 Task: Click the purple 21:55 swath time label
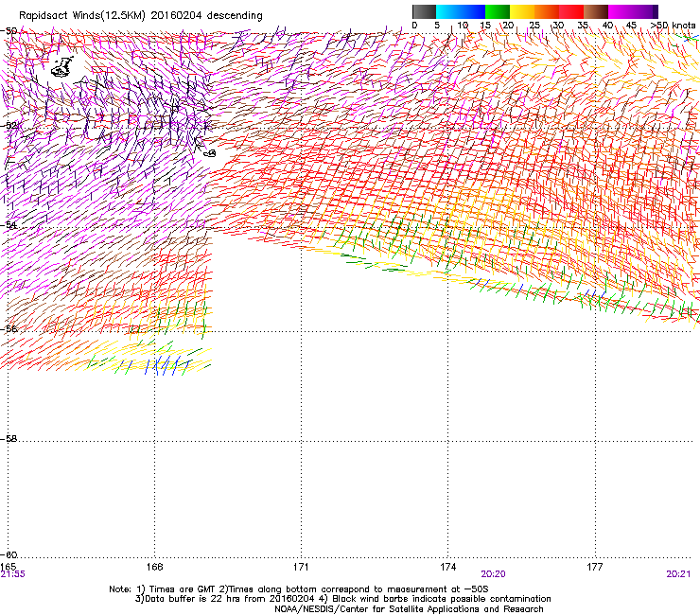click(x=13, y=574)
